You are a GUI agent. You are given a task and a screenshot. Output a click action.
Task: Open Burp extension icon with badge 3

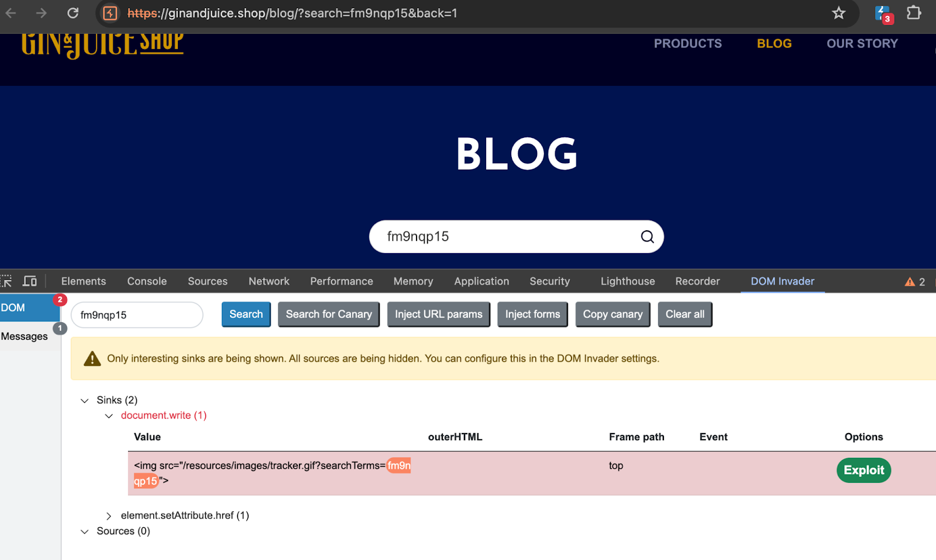point(883,14)
